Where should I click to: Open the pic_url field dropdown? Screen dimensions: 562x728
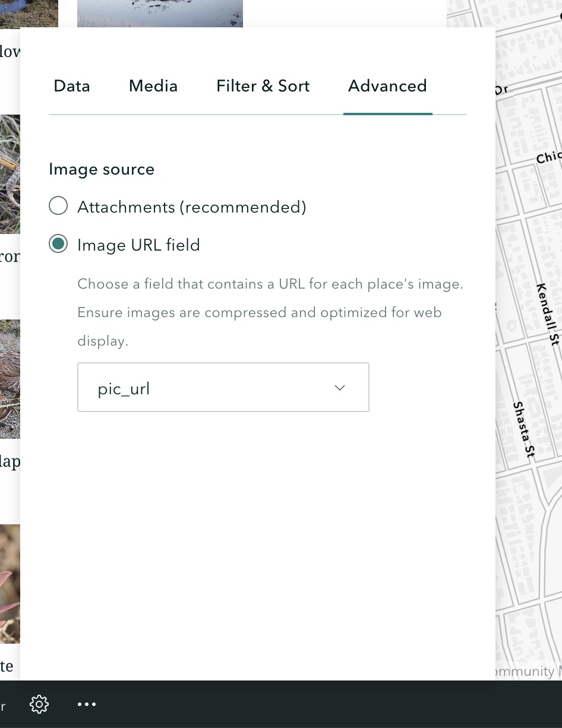pyautogui.click(x=223, y=387)
